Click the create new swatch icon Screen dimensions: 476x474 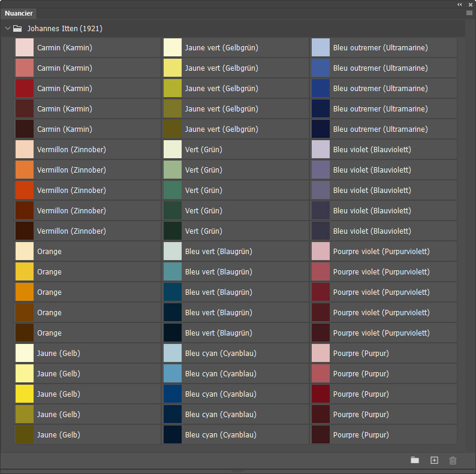point(435,460)
